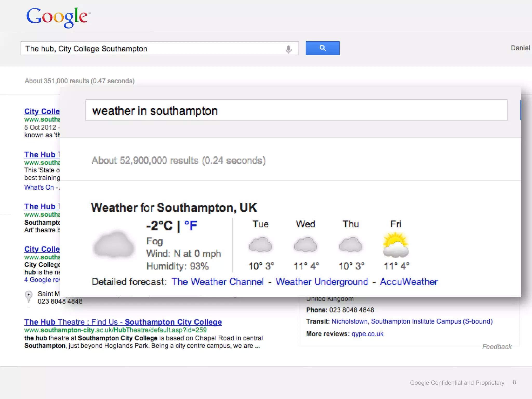Screen dimensions: 532x399
Task: Click the 'Tue' forecast day label
Action: (x=261, y=224)
